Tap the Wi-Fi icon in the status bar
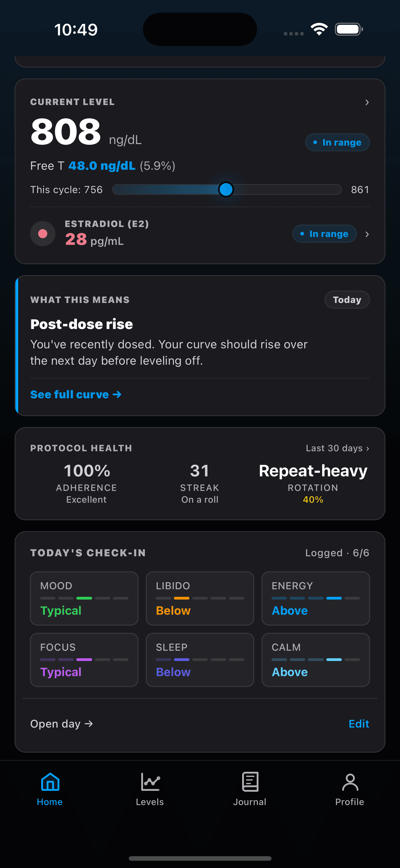 [318, 29]
